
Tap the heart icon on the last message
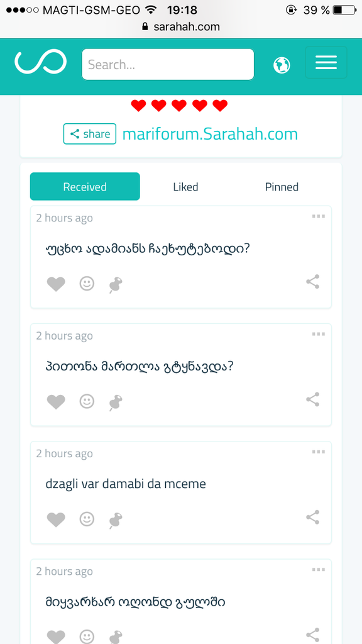click(x=56, y=636)
